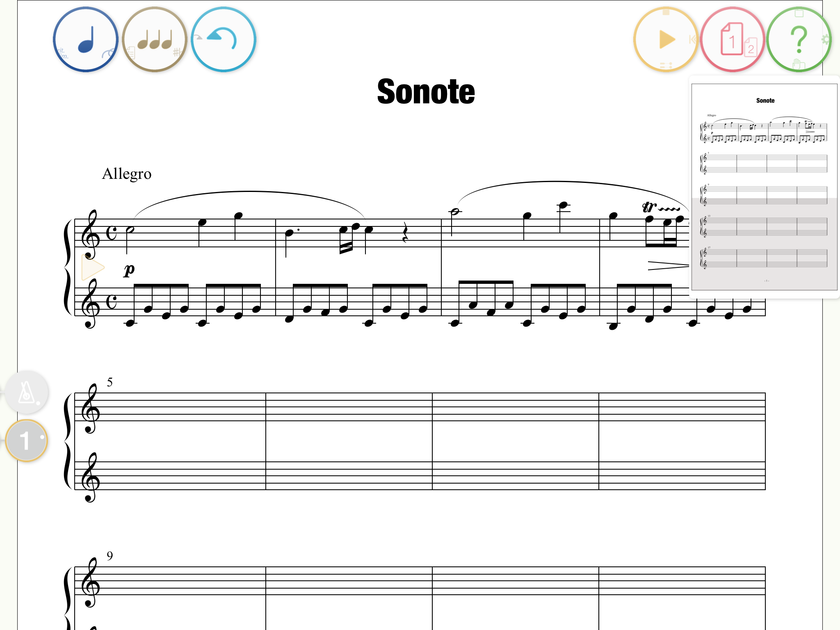This screenshot has width=840, height=630.
Task: Select the blue single note input tool
Action: pyautogui.click(x=85, y=39)
